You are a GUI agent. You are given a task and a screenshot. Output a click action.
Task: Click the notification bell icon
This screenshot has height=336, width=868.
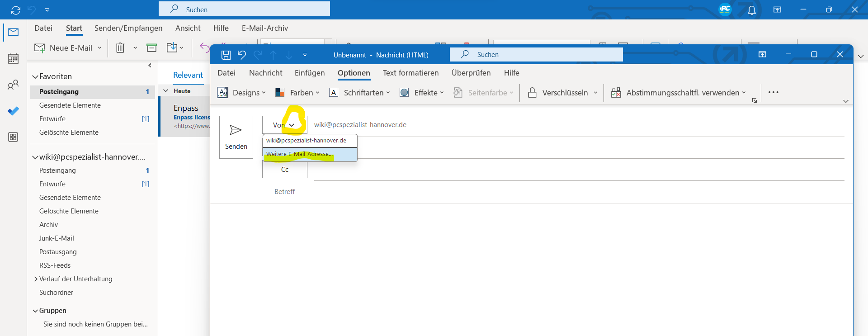pyautogui.click(x=751, y=10)
